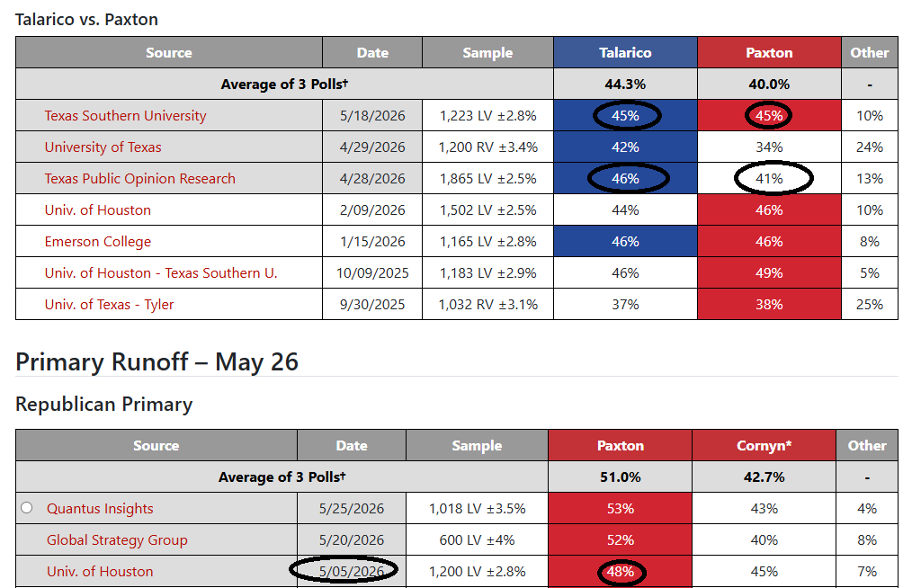Open the Global Strategy Group link
903x588 pixels.
coord(117,540)
